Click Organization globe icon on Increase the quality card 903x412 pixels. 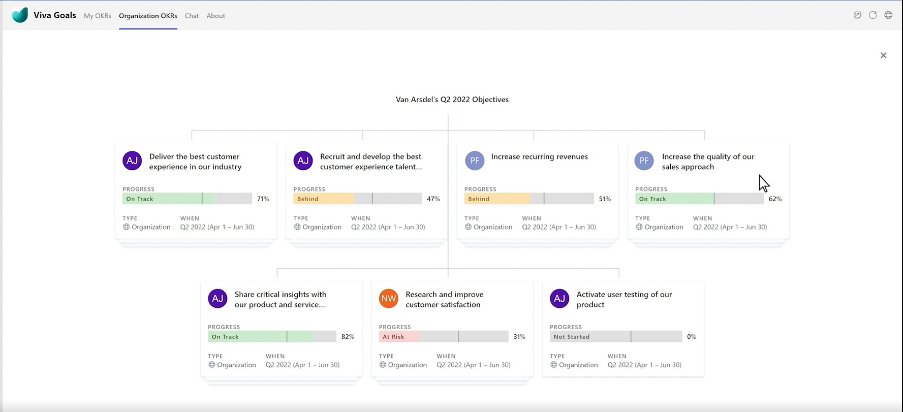click(639, 227)
